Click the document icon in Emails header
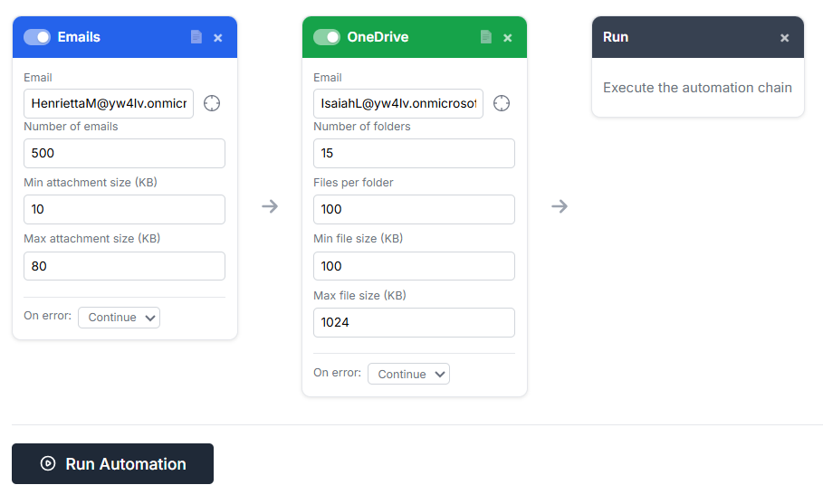Image resolution: width=823 pixels, height=504 pixels. coord(196,37)
